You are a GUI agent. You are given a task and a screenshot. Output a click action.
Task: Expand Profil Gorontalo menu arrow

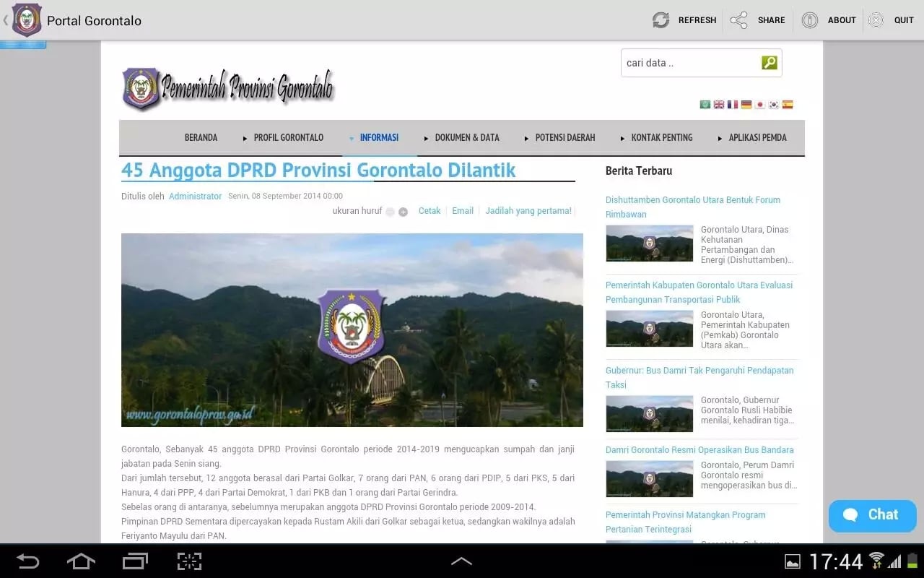(246, 138)
